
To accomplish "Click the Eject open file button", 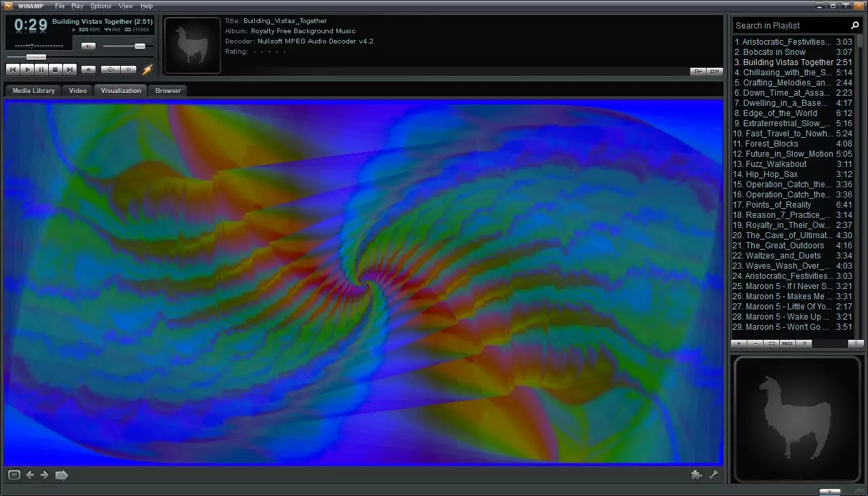I will point(88,69).
